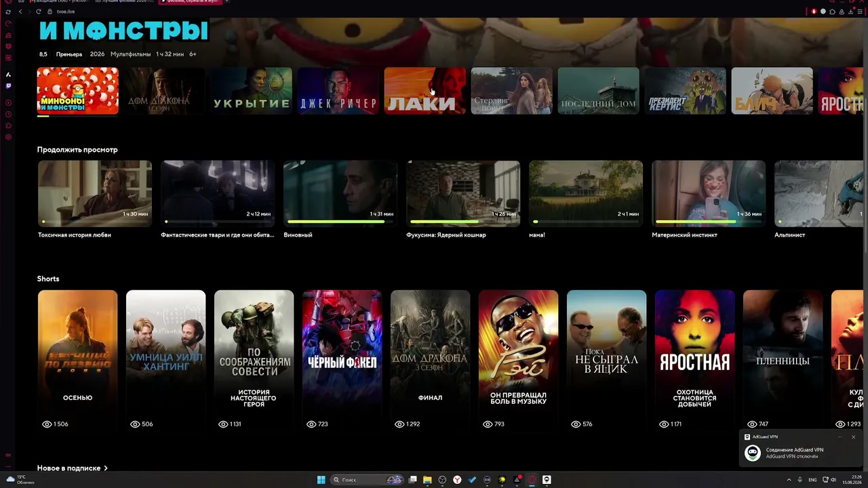The width and height of the screenshot is (868, 488).
Task: Open the Twitch icon in browser sidebar
Action: [x=8, y=86]
